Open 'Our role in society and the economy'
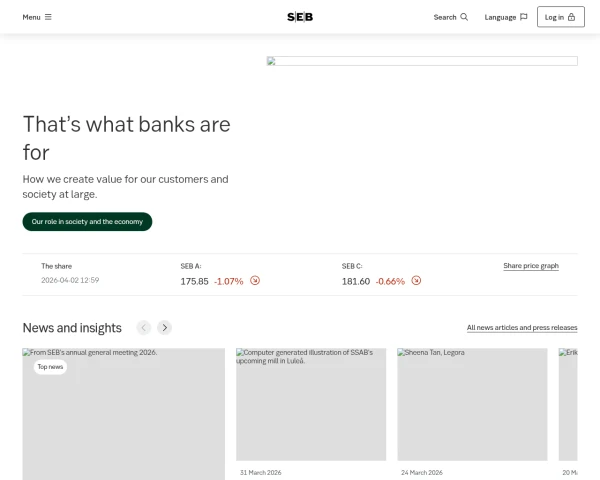The height and width of the screenshot is (480, 600). [87, 222]
